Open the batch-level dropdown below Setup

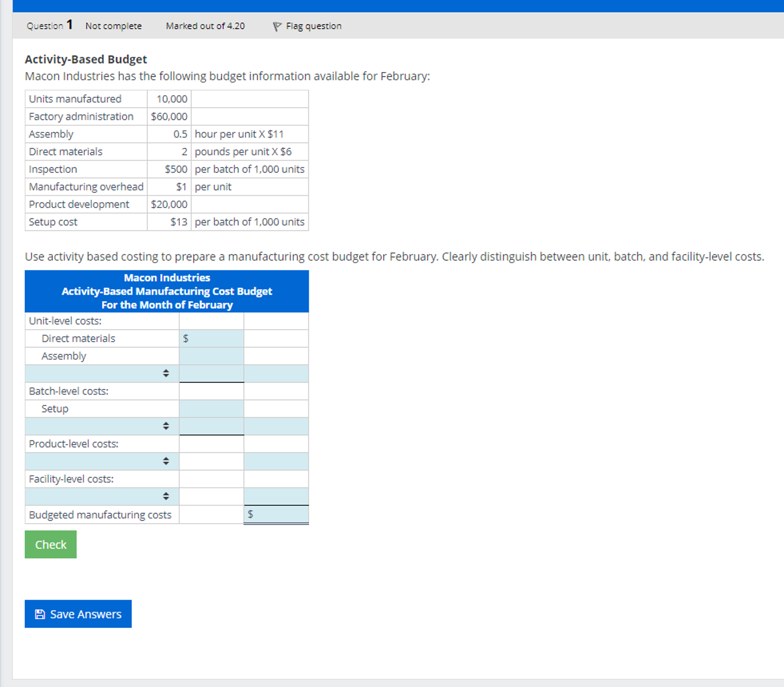click(x=102, y=426)
